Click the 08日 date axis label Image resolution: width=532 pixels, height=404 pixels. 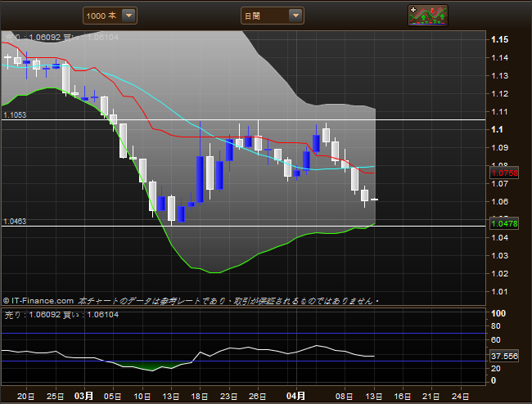345,396
